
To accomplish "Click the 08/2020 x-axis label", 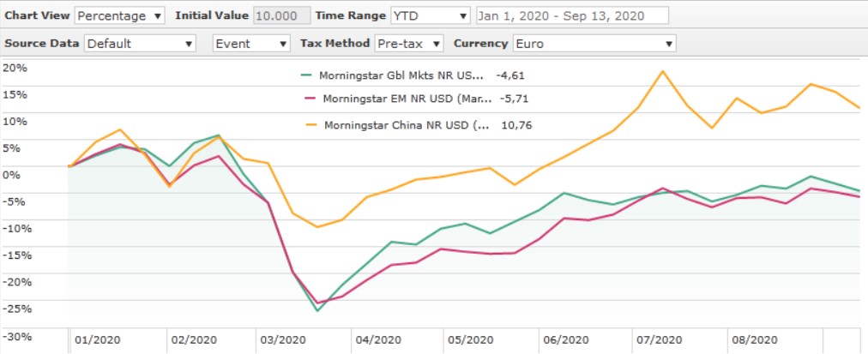I will [755, 340].
